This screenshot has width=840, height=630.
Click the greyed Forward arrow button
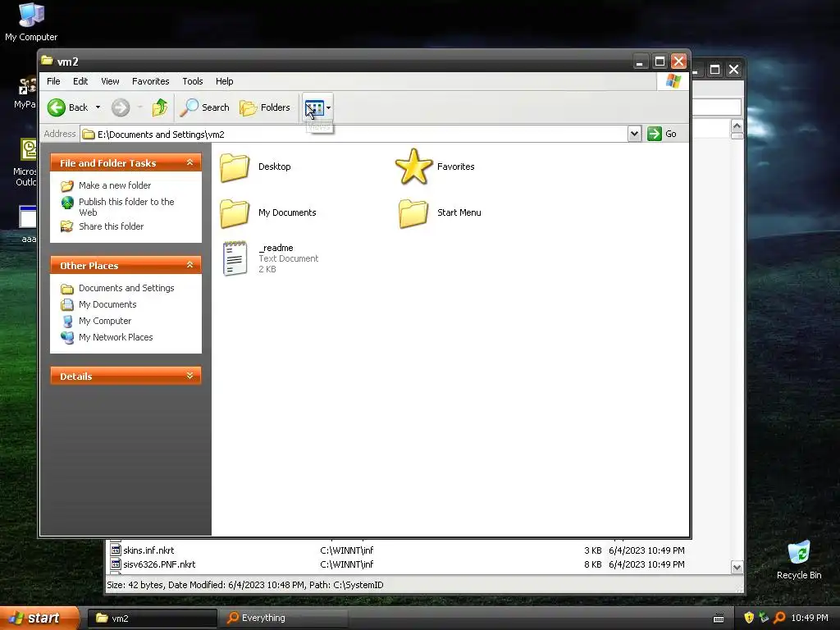121,107
